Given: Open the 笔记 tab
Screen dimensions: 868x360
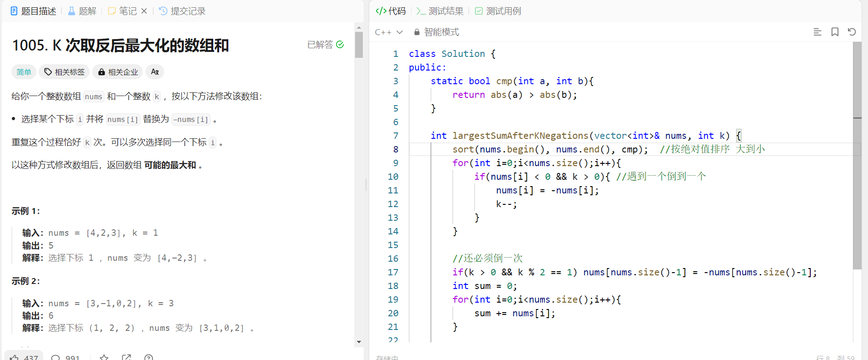Looking at the screenshot, I should pos(122,11).
